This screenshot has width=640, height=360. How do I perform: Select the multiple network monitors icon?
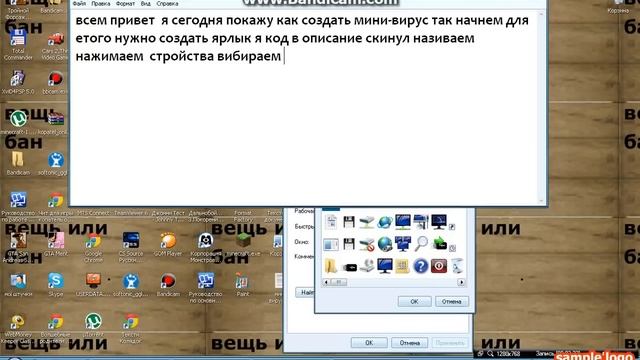tap(402, 244)
